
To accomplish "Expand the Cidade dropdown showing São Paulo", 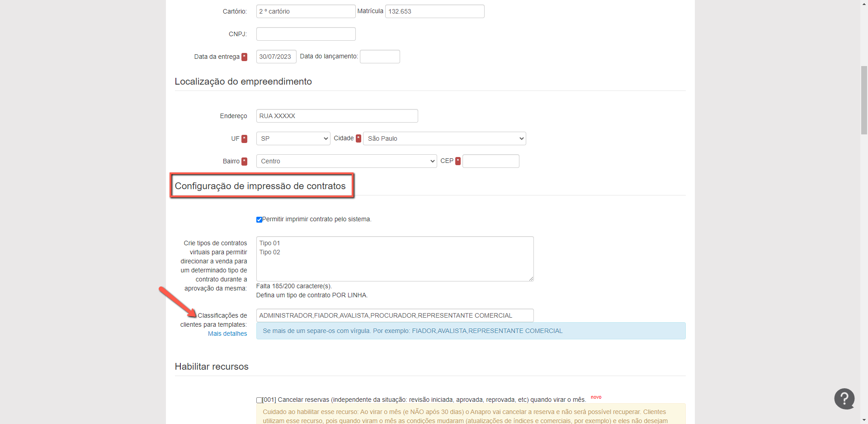I will click(x=444, y=138).
